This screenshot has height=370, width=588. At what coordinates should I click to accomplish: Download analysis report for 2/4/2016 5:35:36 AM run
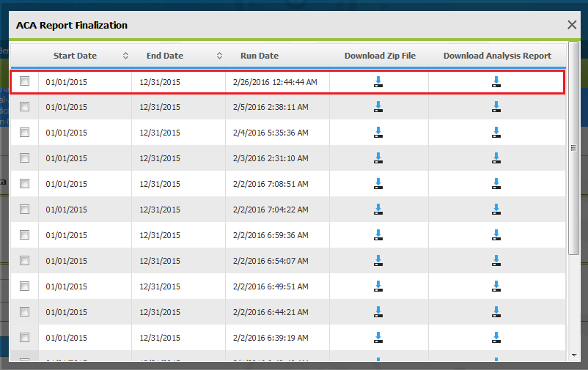point(496,133)
